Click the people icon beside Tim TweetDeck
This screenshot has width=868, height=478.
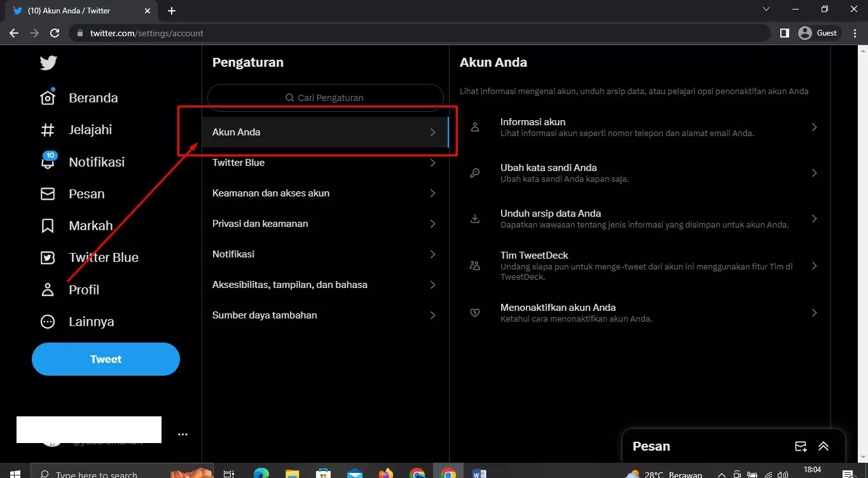click(475, 266)
